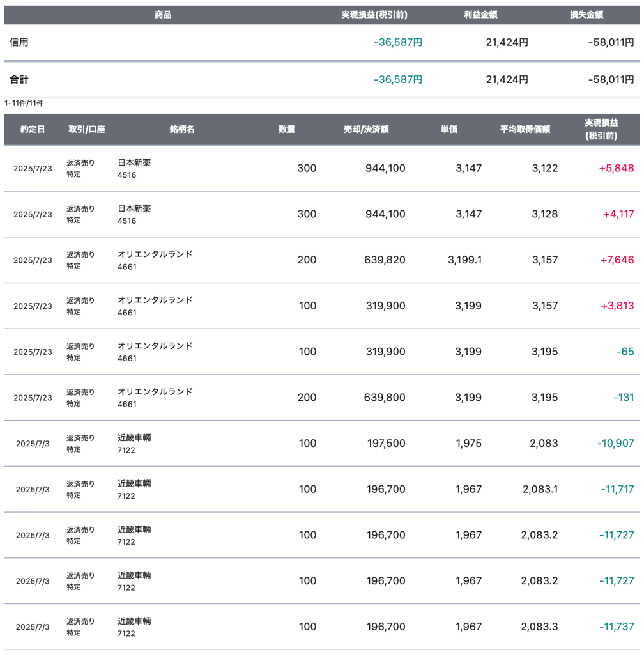Click the 単価 column header
Viewport: 644px width, 654px height.
point(449,129)
